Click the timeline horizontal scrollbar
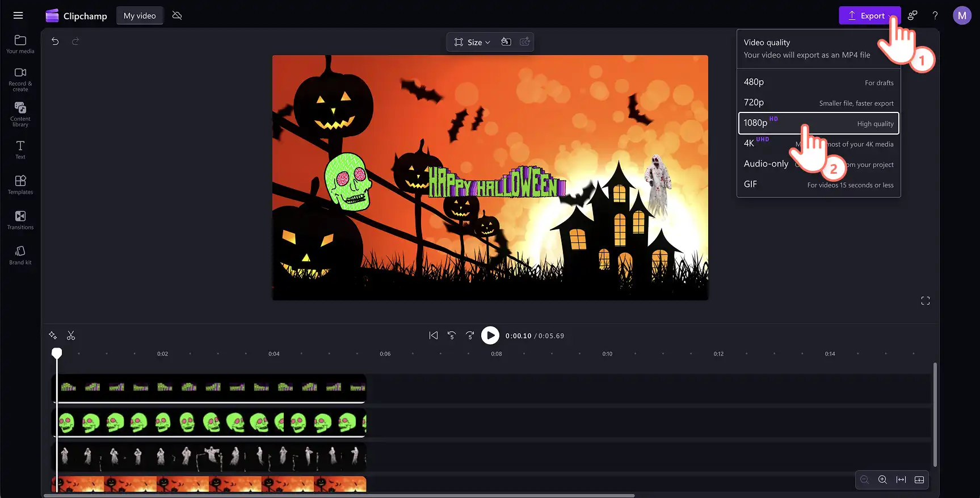This screenshot has height=498, width=980. [x=339, y=496]
